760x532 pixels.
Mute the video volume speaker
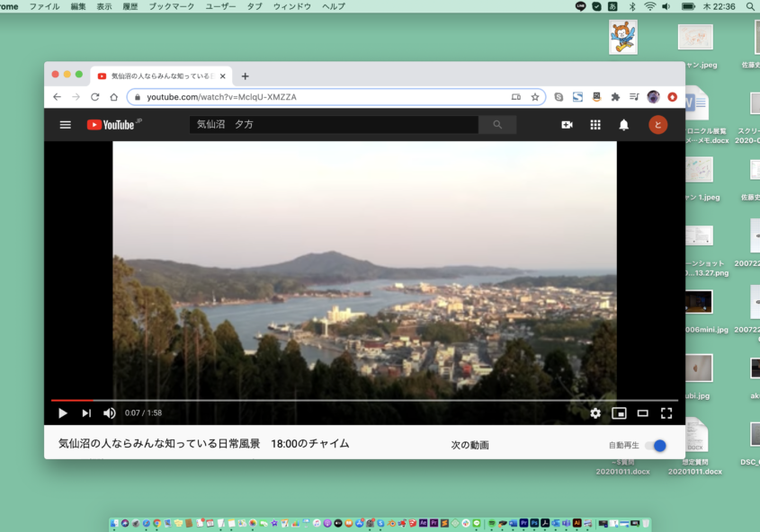coord(110,413)
